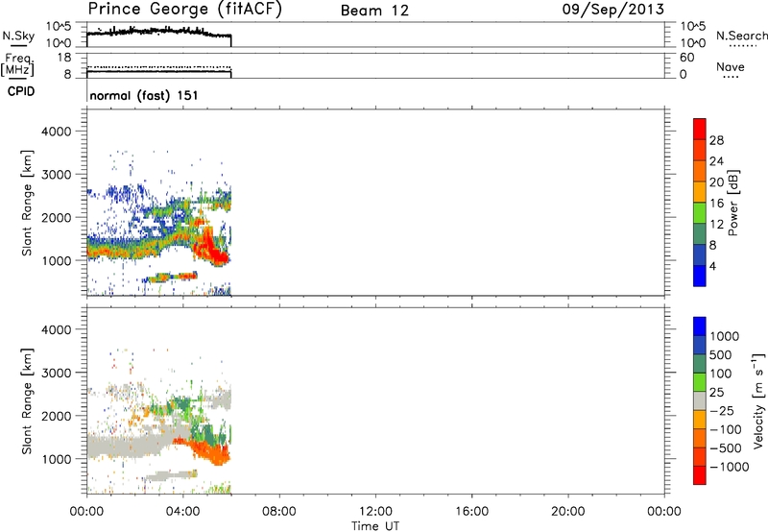Click the 'Time UT' axis title
This screenshot has width=768, height=532.
(375, 526)
